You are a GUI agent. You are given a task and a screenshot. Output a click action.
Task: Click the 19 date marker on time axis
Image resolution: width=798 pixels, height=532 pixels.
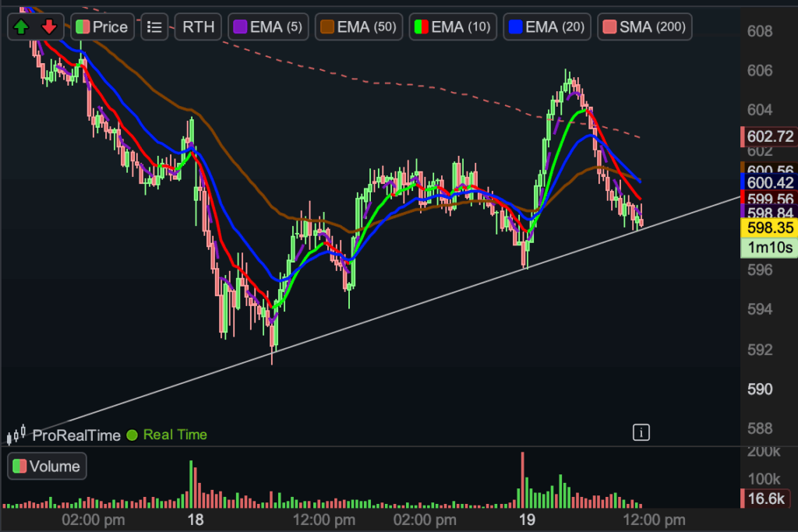pyautogui.click(x=528, y=520)
